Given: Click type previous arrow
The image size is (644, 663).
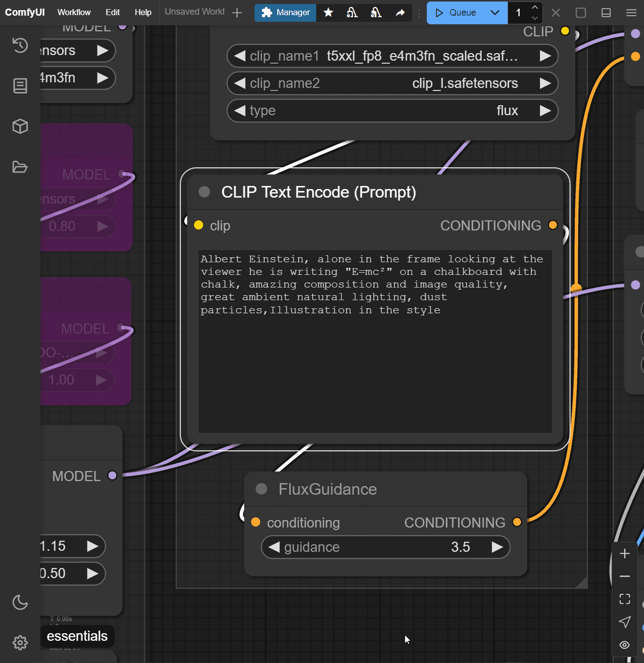Looking at the screenshot, I should pyautogui.click(x=240, y=110).
